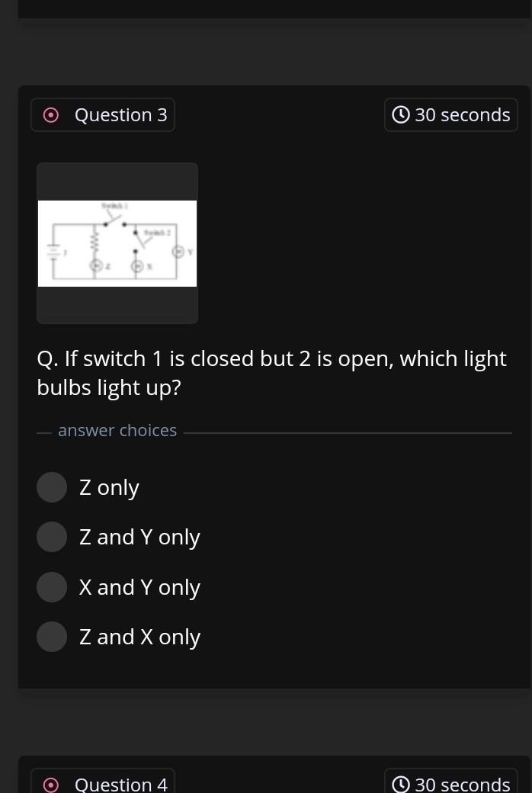
Task: Click the "X and Y only" answer text
Action: [x=139, y=588]
